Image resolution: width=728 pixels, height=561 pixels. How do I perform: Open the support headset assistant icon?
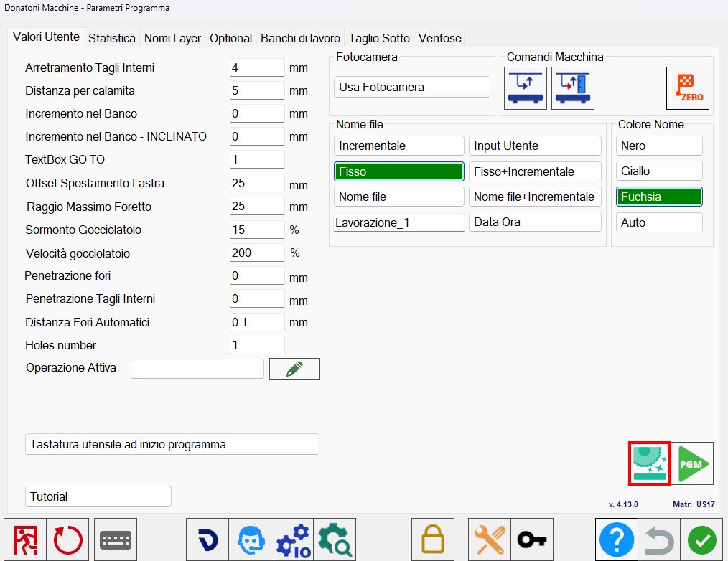pos(250,539)
